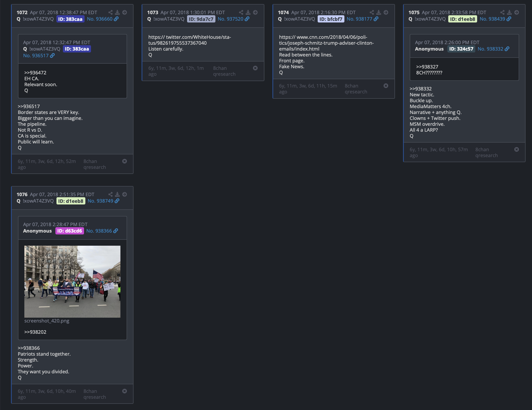Click reply reference >>936472

[35, 73]
